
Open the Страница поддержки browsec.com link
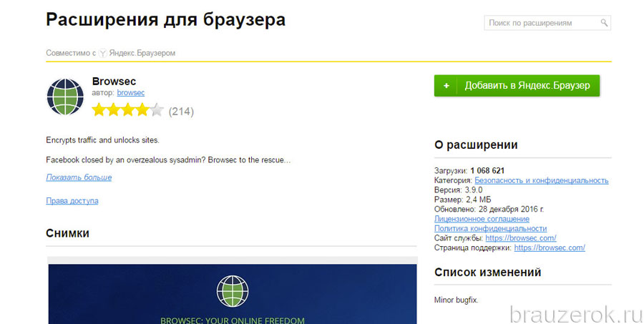(x=550, y=247)
